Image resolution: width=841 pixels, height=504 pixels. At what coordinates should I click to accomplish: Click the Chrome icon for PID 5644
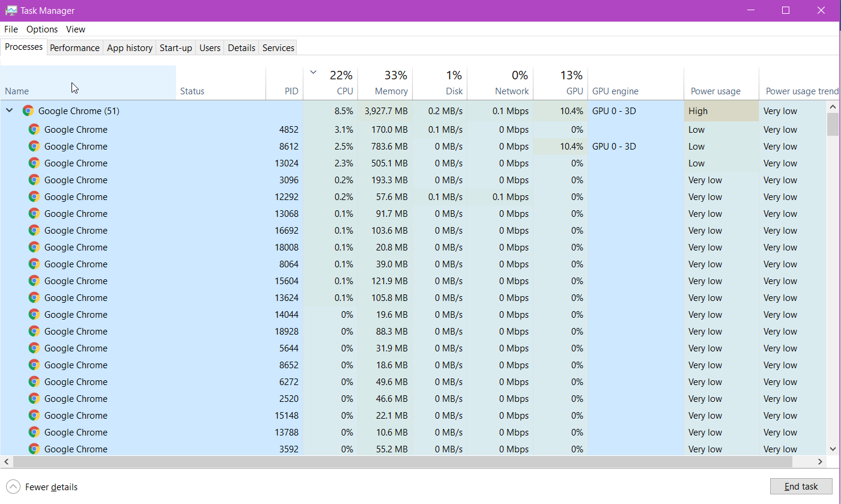pos(34,348)
